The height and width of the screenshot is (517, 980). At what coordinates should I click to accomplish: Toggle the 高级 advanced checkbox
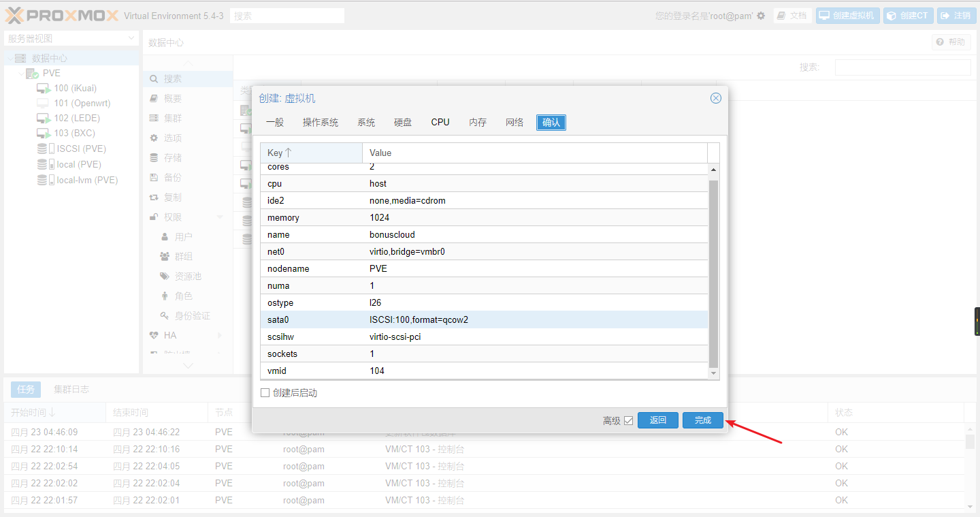(628, 421)
